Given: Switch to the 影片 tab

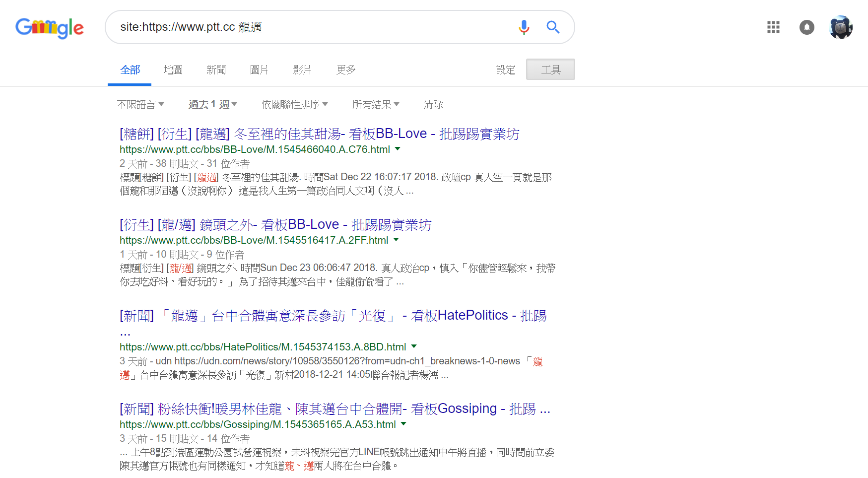Looking at the screenshot, I should coord(302,70).
